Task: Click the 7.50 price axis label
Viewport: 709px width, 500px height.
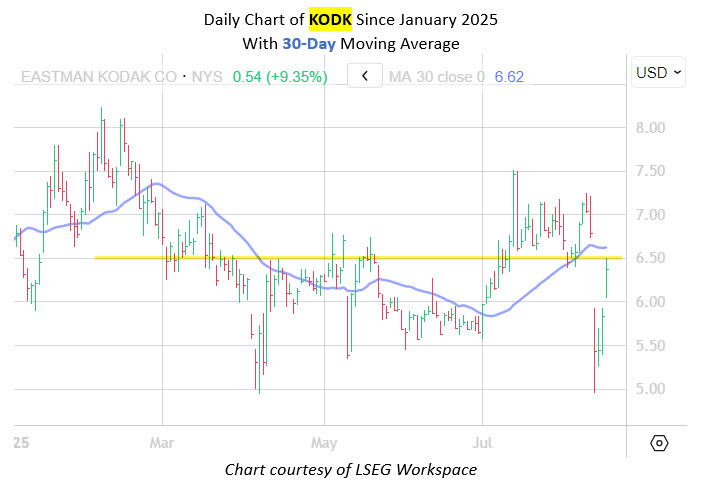Action: (650, 171)
